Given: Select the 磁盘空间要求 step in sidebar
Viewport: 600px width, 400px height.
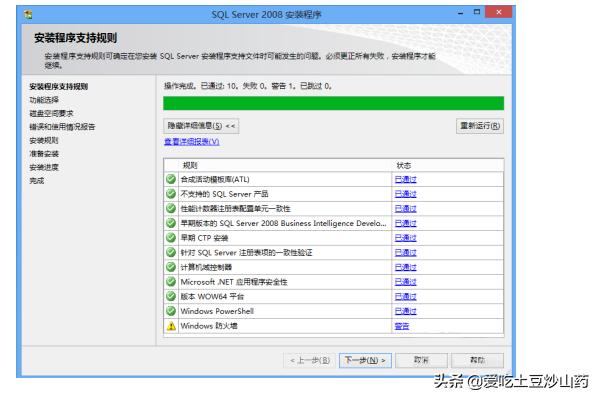Looking at the screenshot, I should point(51,113).
